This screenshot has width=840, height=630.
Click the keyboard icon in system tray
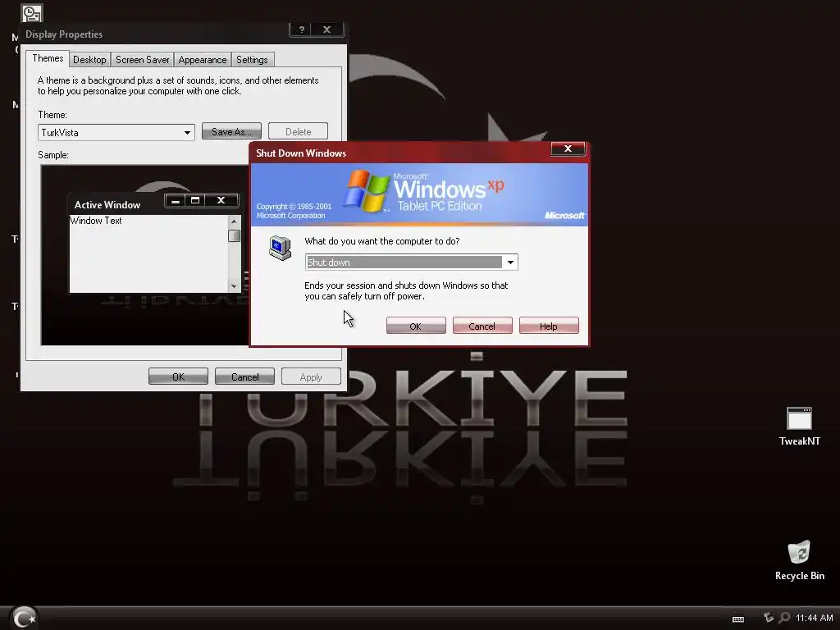[x=737, y=619]
